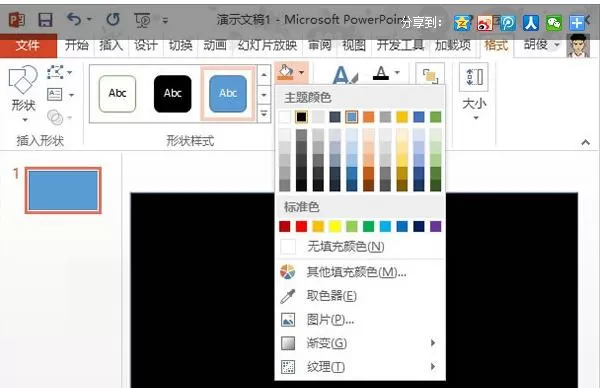Switch to the 设计 Design tab
600x388 pixels.
[146, 45]
